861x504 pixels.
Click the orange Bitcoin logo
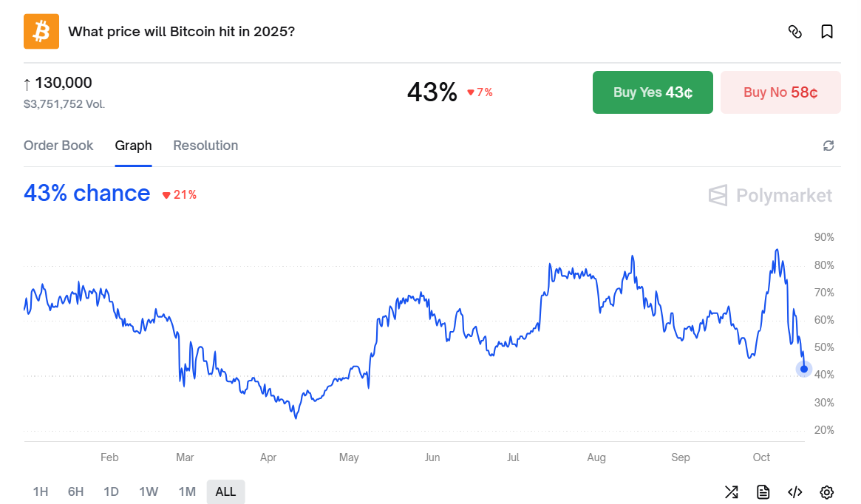[x=41, y=32]
